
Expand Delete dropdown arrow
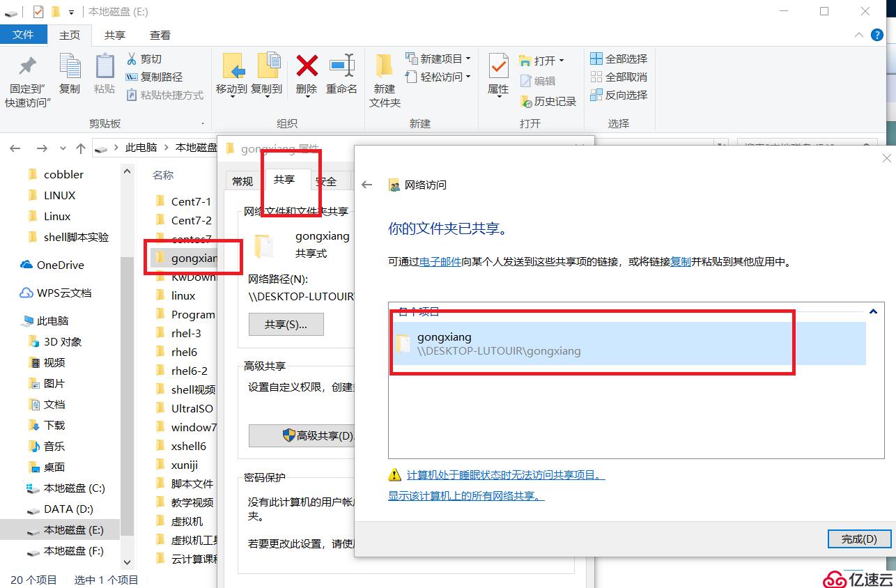(307, 96)
